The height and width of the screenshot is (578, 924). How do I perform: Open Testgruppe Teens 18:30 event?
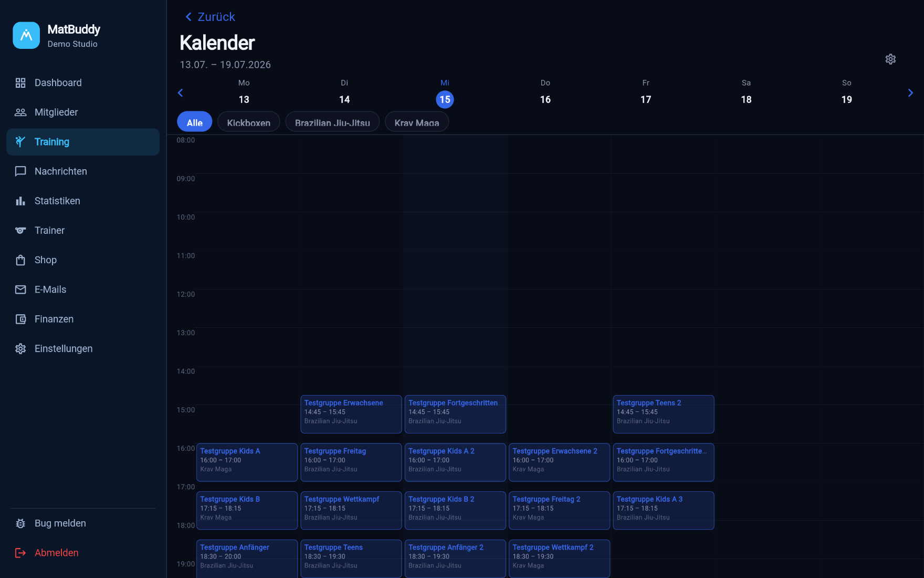pyautogui.click(x=351, y=559)
